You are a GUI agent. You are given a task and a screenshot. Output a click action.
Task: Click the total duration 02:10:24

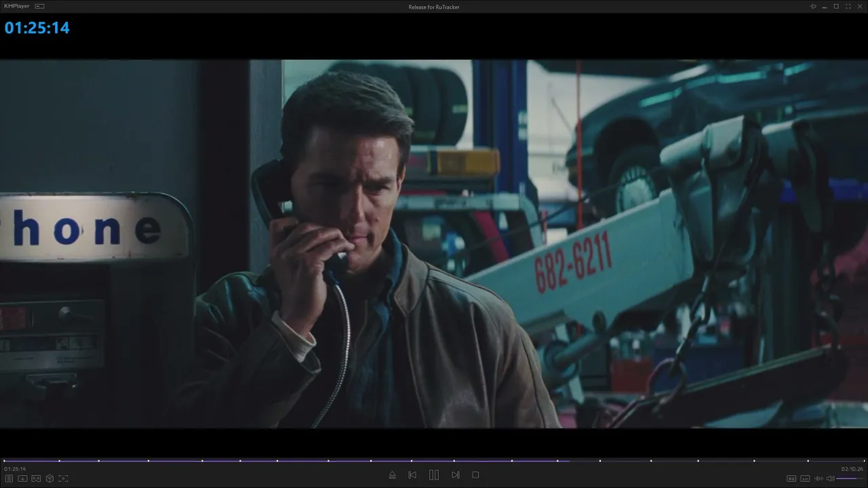(852, 469)
